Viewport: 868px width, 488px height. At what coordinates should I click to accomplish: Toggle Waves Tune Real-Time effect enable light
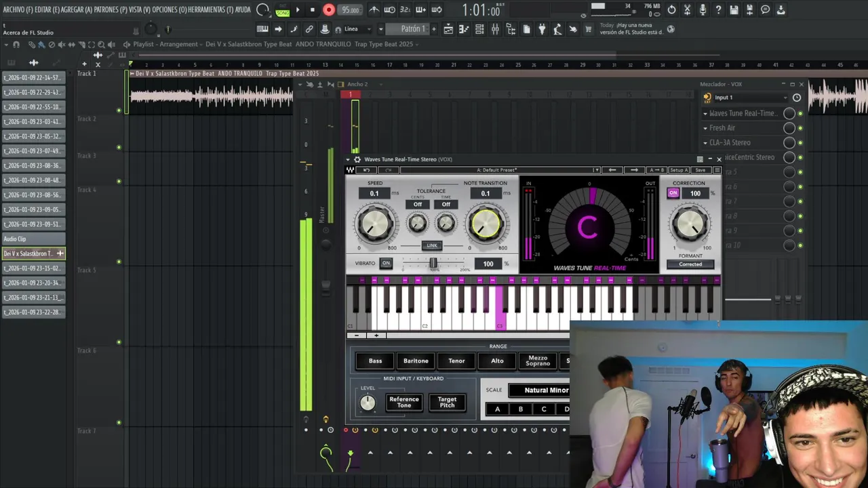(800, 113)
